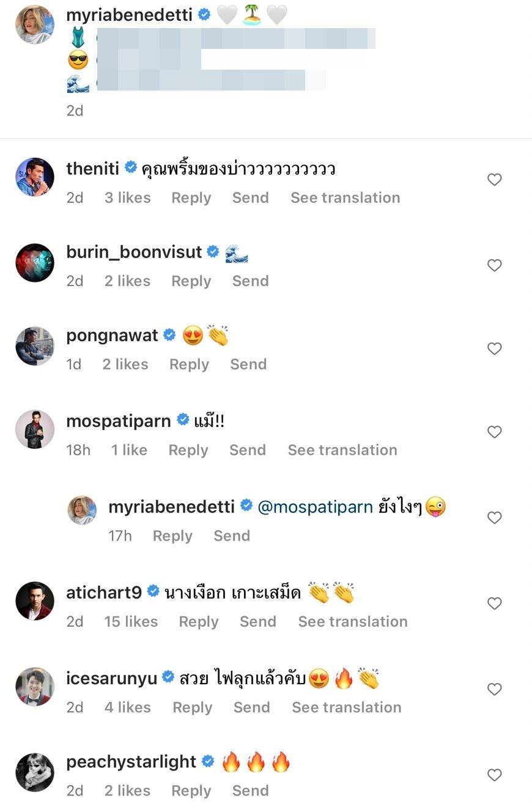Like atichart9's comment
This screenshot has height=812, width=532.
(494, 603)
